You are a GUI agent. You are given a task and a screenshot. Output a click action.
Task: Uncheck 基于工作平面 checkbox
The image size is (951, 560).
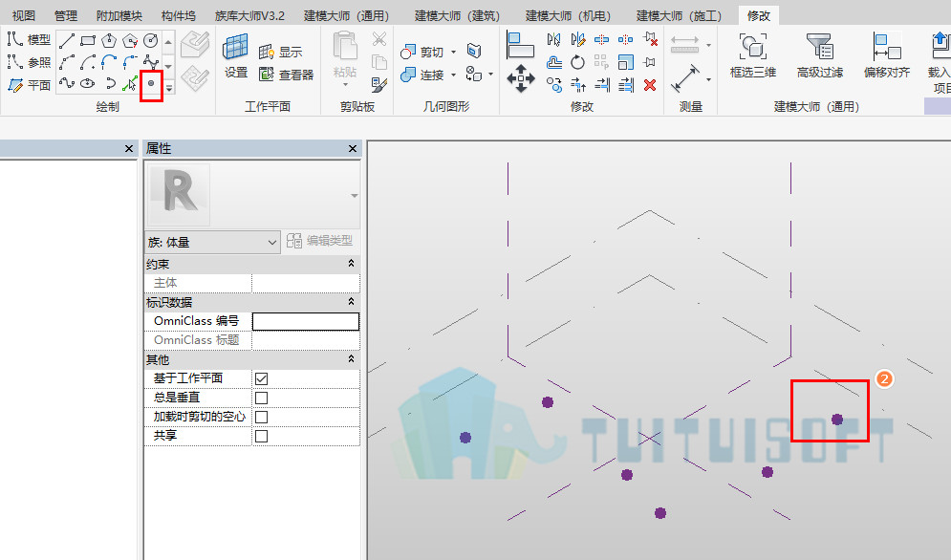click(x=261, y=378)
